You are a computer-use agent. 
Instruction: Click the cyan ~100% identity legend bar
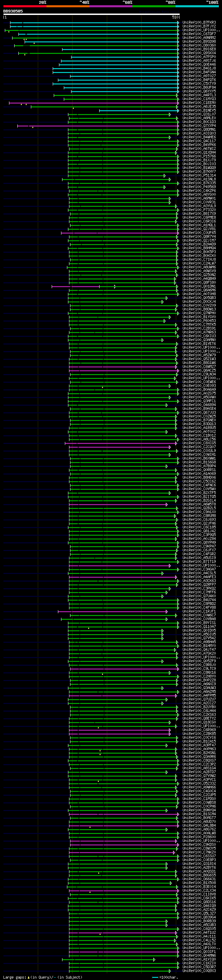[x=197, y=6]
